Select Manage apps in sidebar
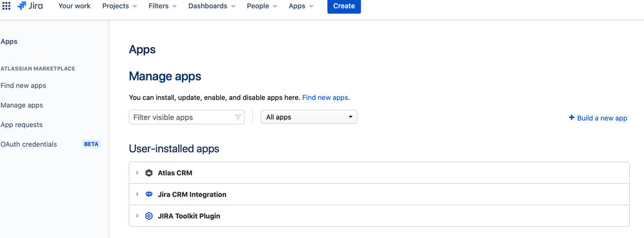Screen dimensions: 644x238 pyautogui.click(x=22, y=105)
